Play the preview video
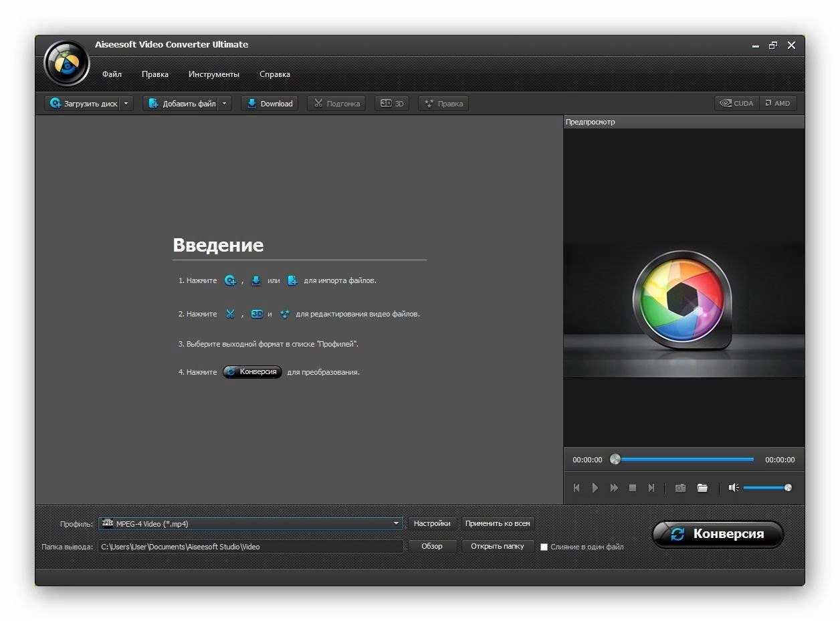Screen dimensions: 840x621 click(595, 488)
